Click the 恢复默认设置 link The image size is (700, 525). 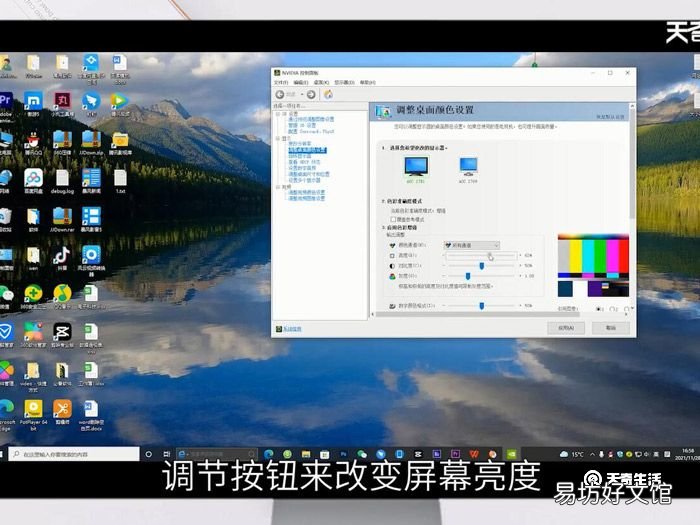click(x=610, y=117)
